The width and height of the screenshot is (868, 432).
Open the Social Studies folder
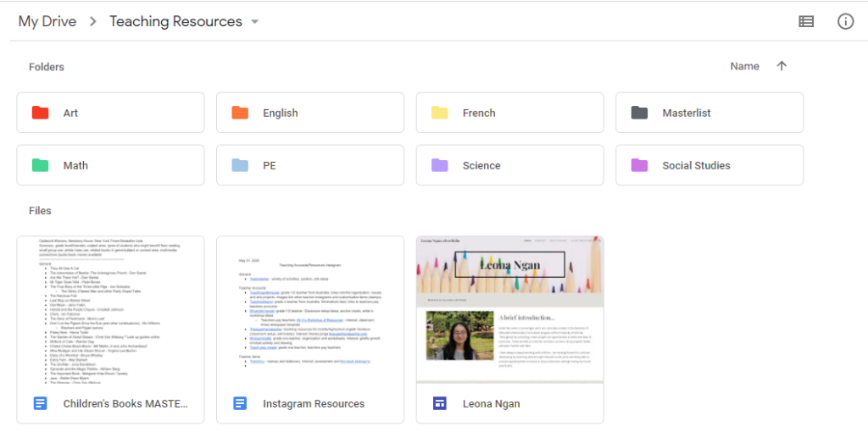click(710, 165)
